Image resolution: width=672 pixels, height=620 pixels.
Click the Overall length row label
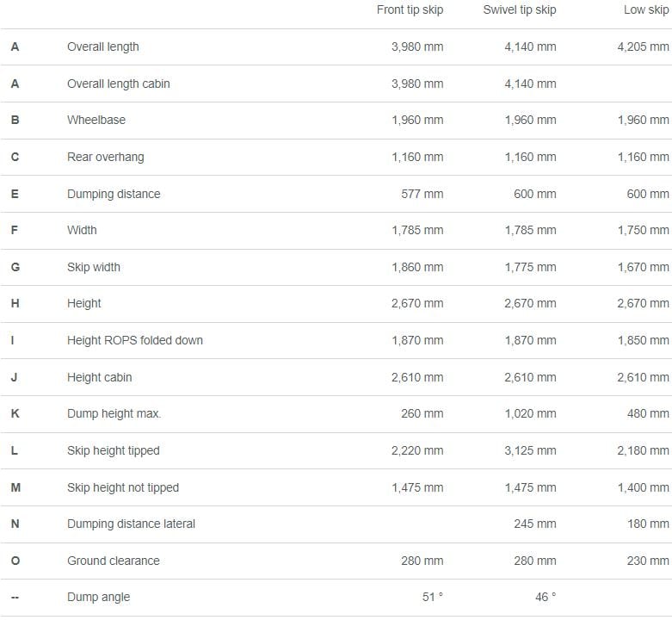click(x=103, y=47)
